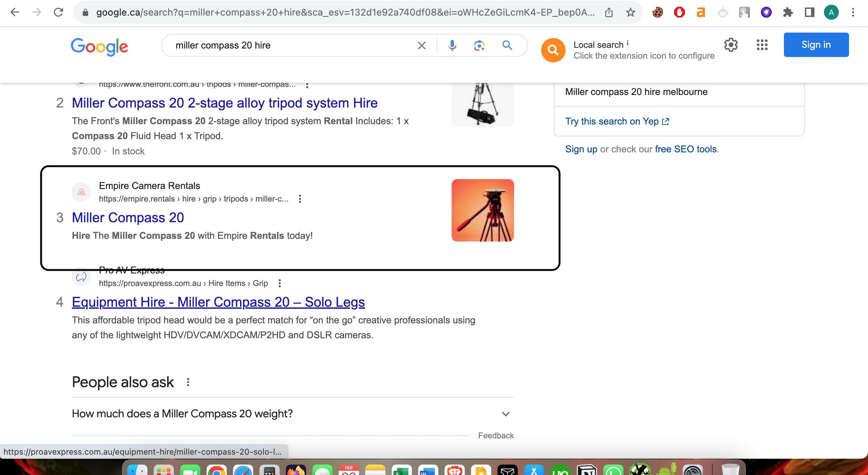
Task: Click the blue magnifier search button
Action: pos(507,45)
